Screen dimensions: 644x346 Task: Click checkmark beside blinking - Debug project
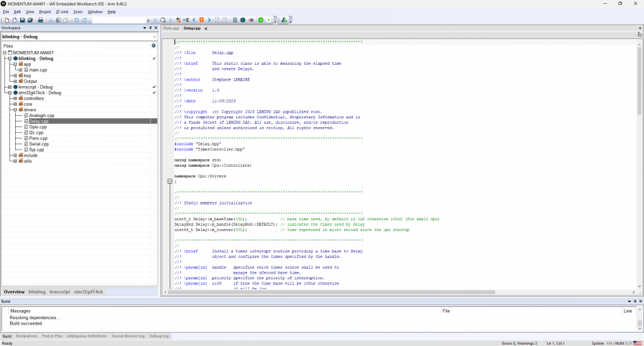[154, 59]
